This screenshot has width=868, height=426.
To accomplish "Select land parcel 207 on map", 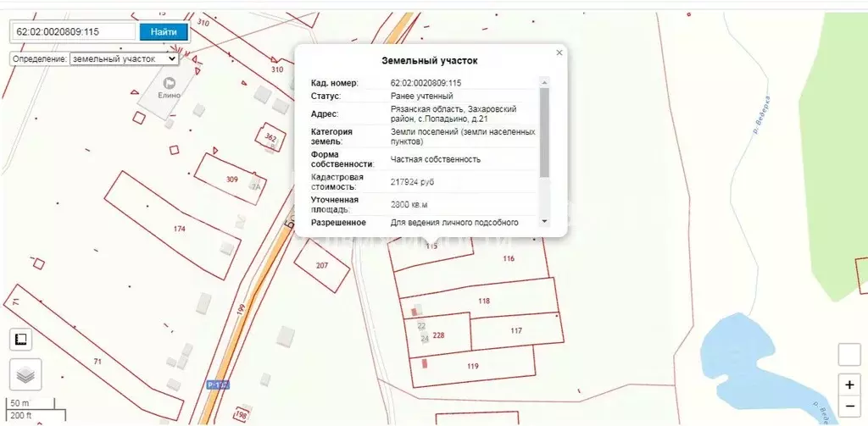I will [x=322, y=266].
